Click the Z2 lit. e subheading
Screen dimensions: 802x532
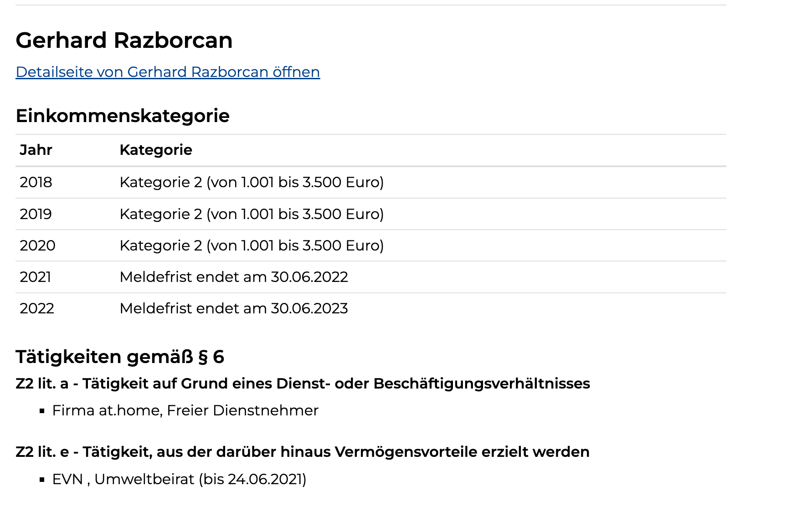click(303, 452)
